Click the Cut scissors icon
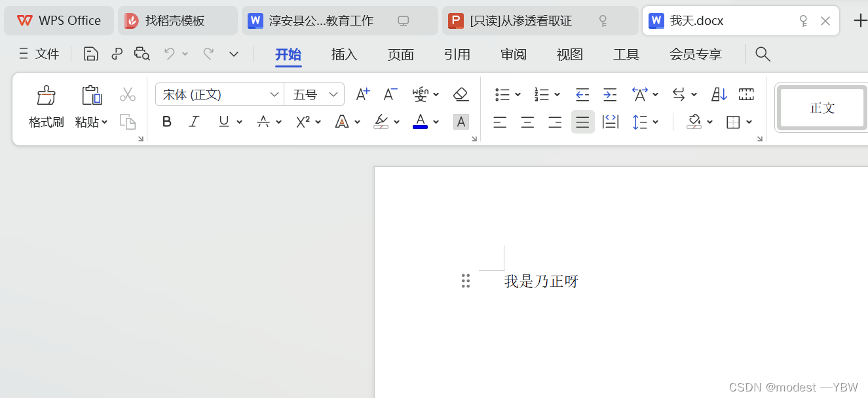Screen dimensions: 868x398 pos(128,95)
